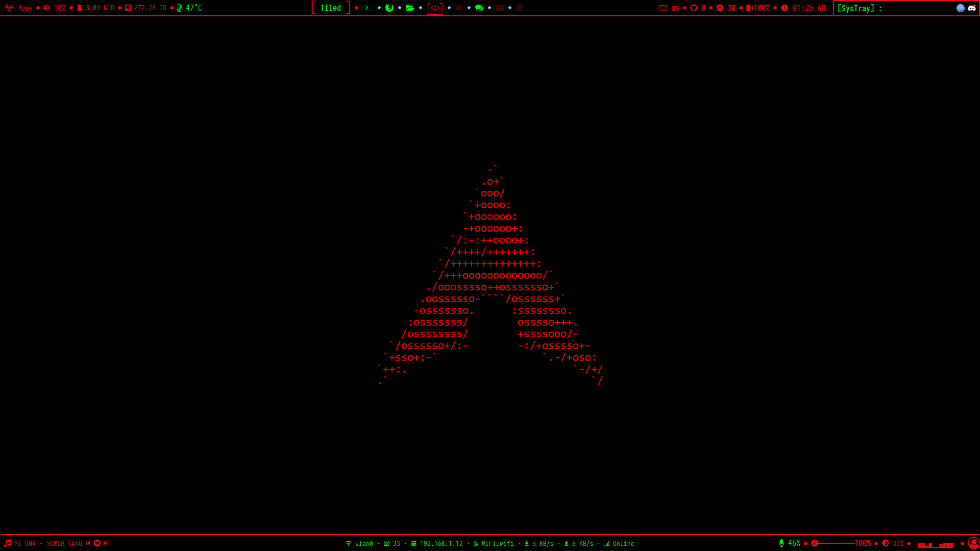Pause the currently playing song
Image resolution: width=980 pixels, height=551 pixels.
click(x=97, y=543)
